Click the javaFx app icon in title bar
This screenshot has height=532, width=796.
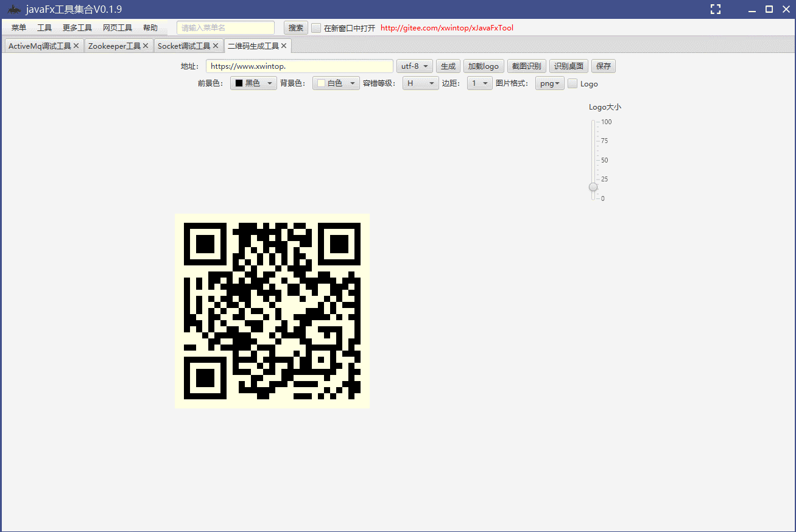point(14,9)
